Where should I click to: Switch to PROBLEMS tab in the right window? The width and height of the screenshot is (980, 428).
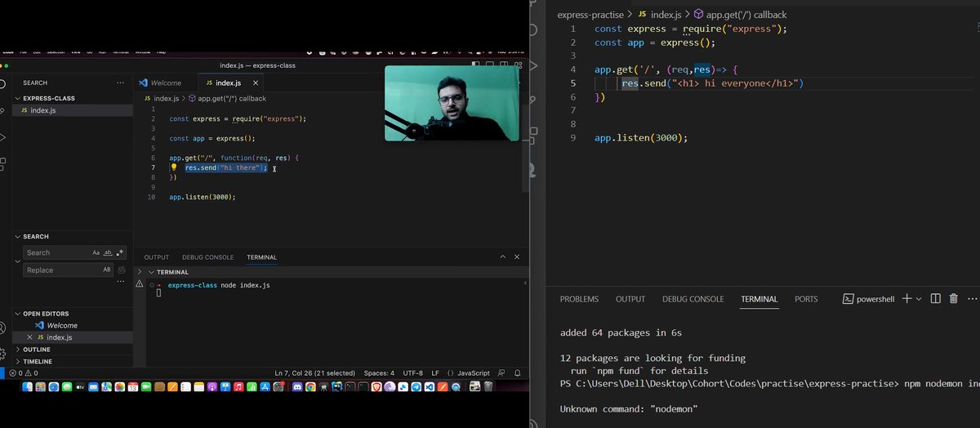(579, 299)
